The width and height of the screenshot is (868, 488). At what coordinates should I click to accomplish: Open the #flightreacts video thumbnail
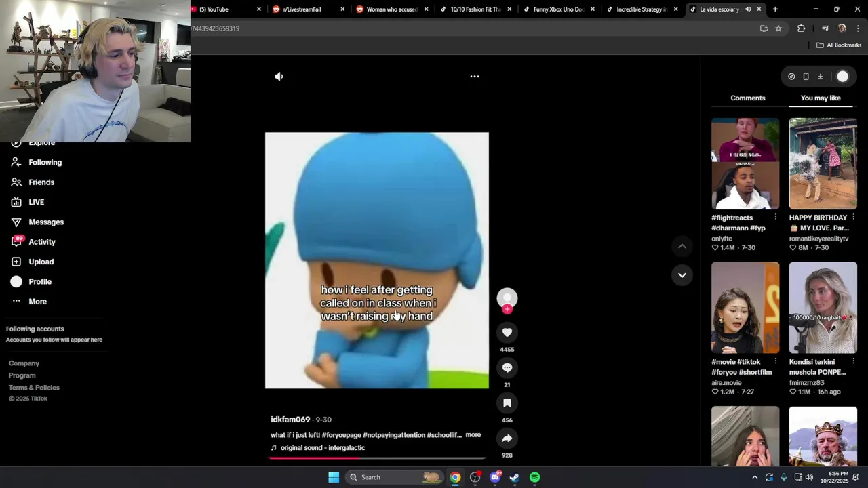tap(745, 164)
